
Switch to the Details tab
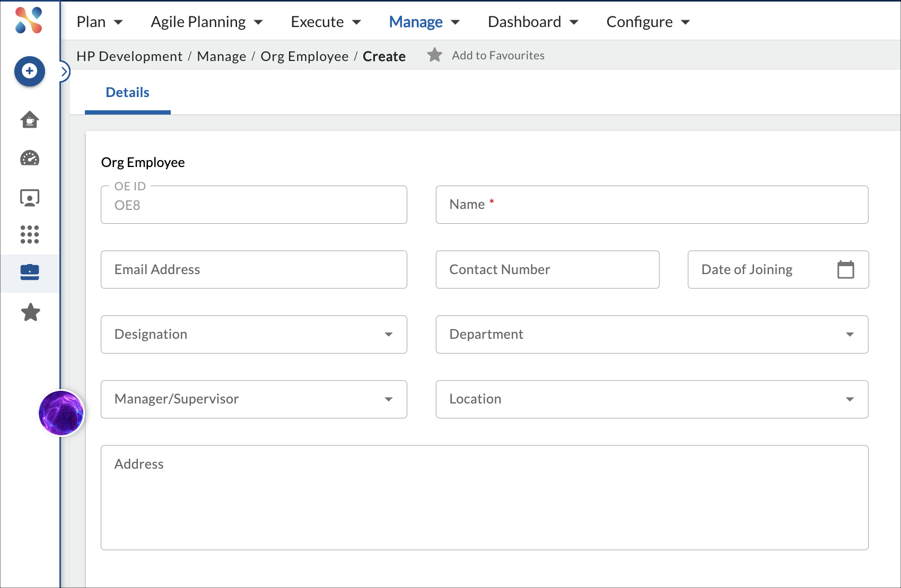pyautogui.click(x=128, y=93)
